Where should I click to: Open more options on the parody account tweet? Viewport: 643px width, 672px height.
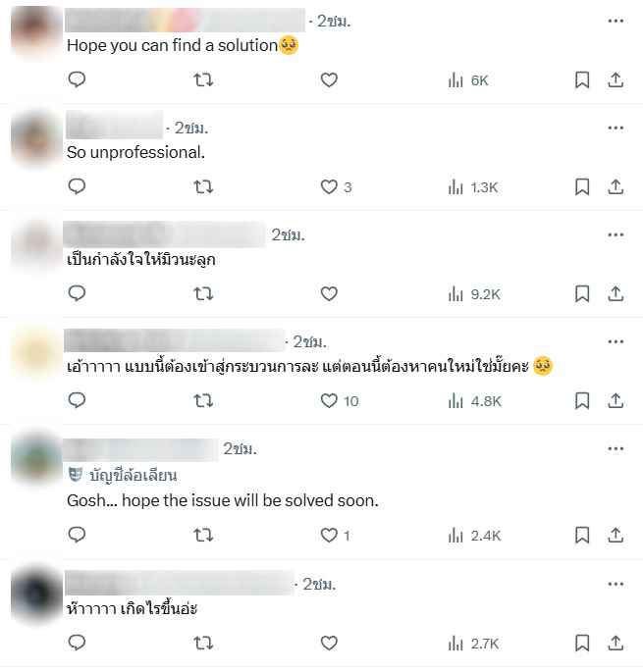616,448
